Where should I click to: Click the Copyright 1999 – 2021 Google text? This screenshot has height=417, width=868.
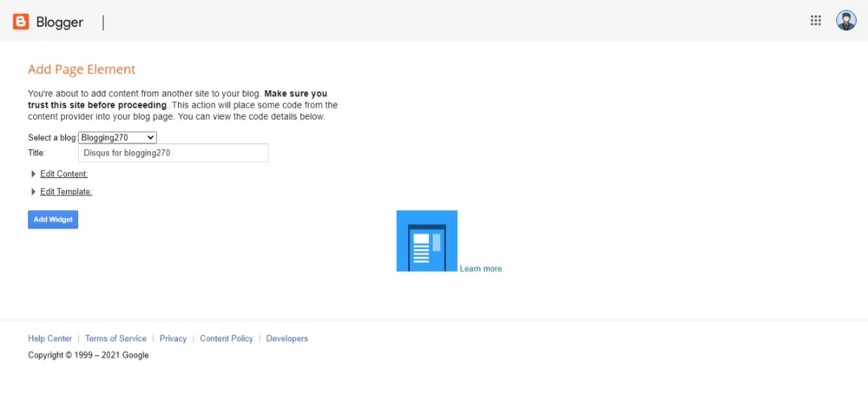point(89,355)
